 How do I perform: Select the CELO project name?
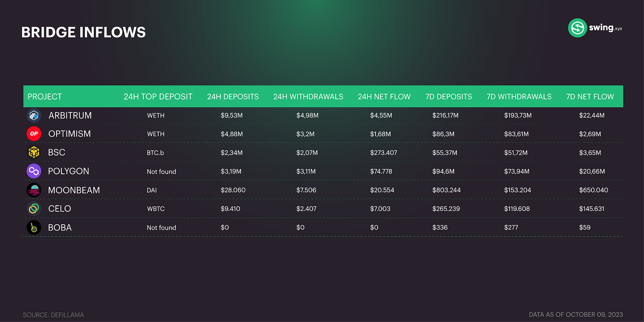click(60, 209)
